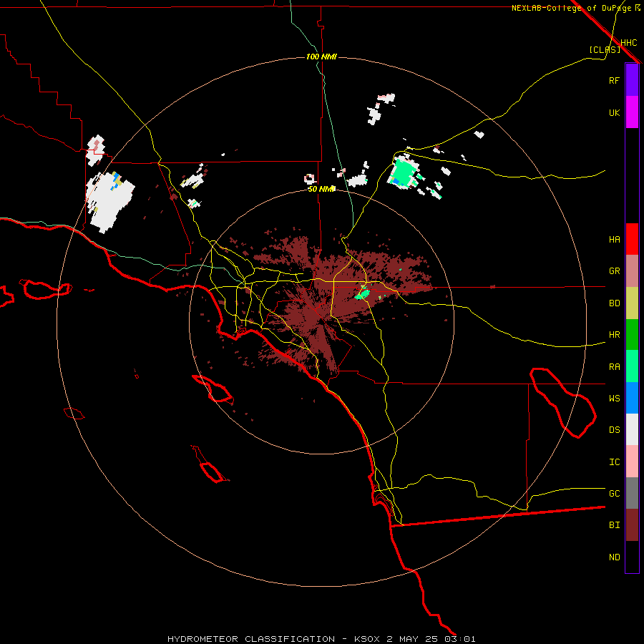This screenshot has height=644, width=644.
Task: Click the BD legend label
Action: pyautogui.click(x=614, y=303)
